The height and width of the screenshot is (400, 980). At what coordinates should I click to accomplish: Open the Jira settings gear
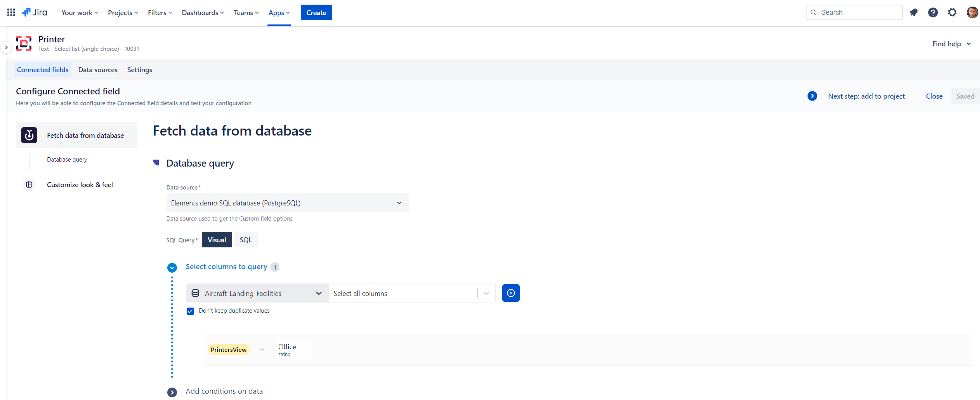coord(952,12)
